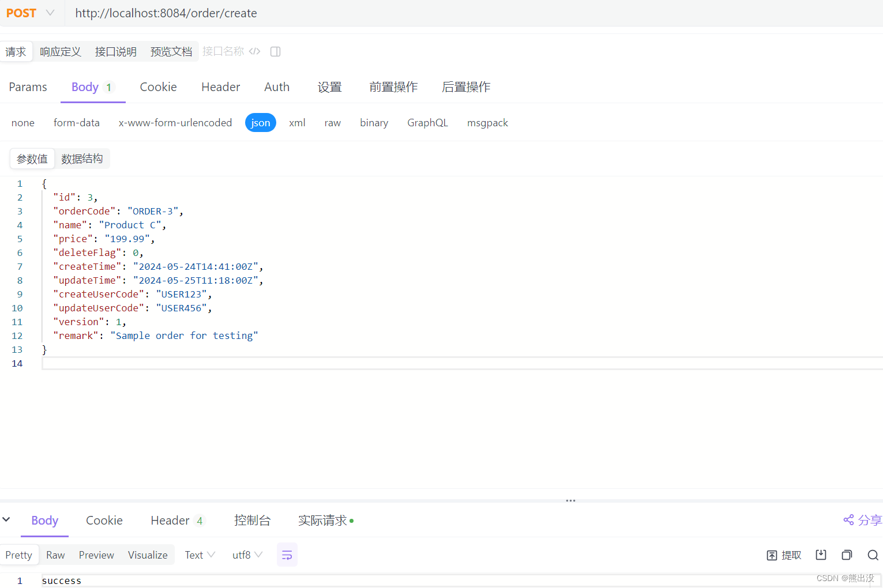Viewport: 883px width, 588px height.
Task: Toggle the word wrap icon
Action: coord(287,555)
